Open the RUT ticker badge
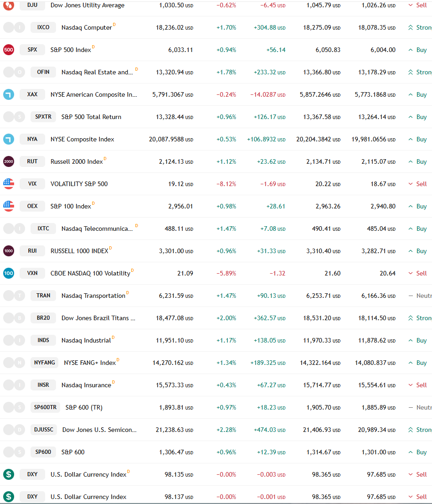The height and width of the screenshot is (504, 432). pos(32,161)
